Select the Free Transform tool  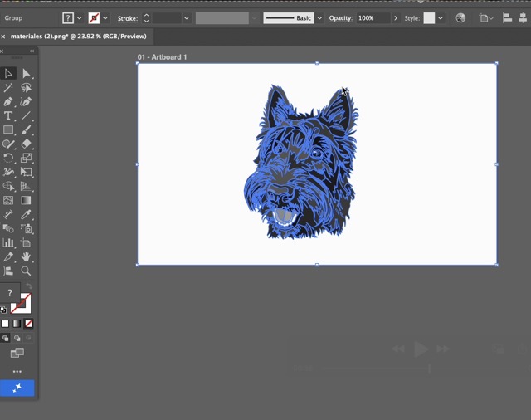click(26, 172)
